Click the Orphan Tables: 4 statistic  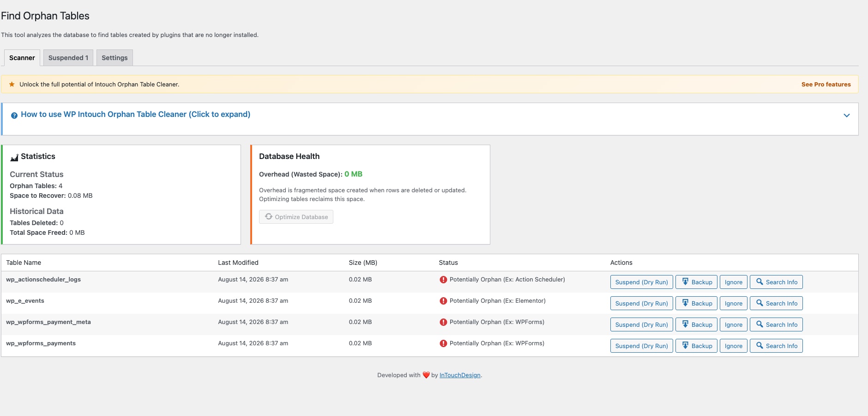[36, 186]
